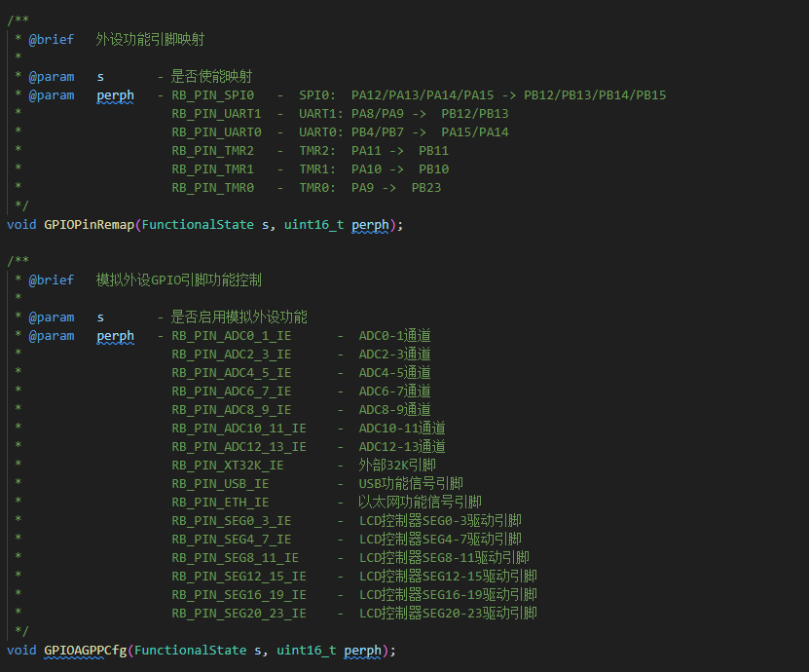809x672 pixels.
Task: Click the GPIOAGPPCfg function name
Action: [85, 650]
